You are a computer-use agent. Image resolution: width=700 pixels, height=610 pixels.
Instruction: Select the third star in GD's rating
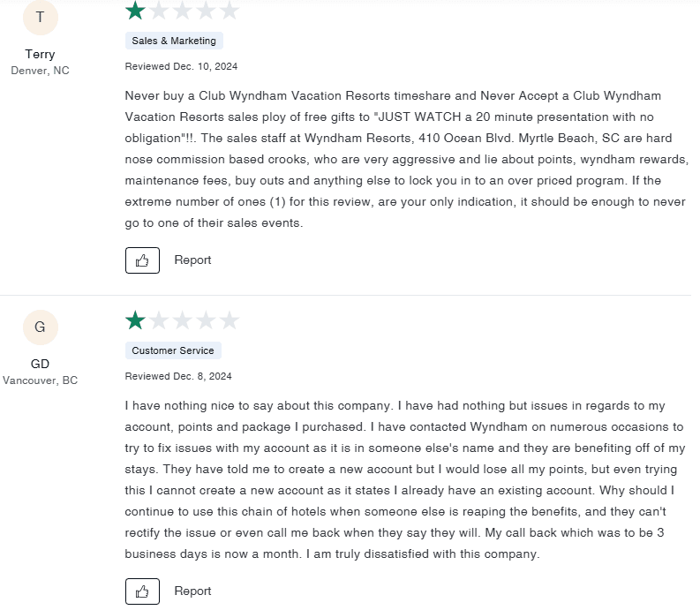(x=183, y=320)
